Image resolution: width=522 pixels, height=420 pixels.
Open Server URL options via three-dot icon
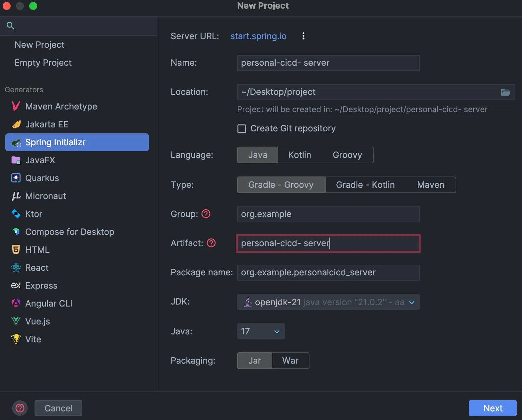pyautogui.click(x=303, y=36)
